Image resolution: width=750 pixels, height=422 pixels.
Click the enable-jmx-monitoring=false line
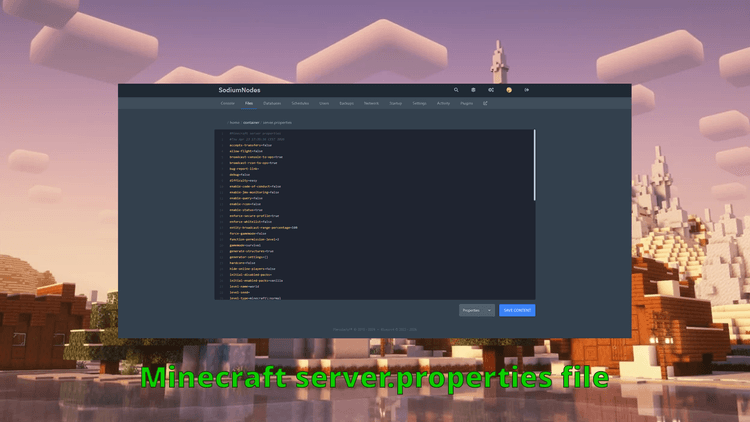coord(254,192)
